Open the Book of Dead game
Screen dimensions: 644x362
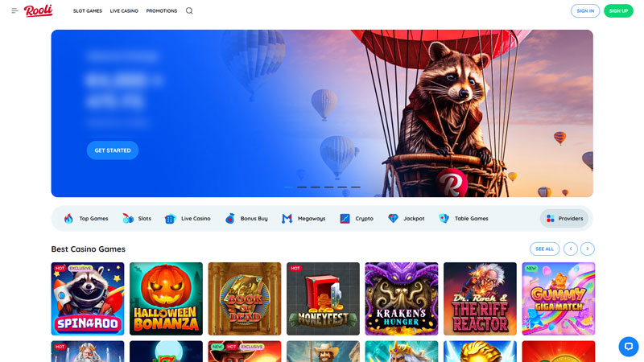click(x=245, y=298)
